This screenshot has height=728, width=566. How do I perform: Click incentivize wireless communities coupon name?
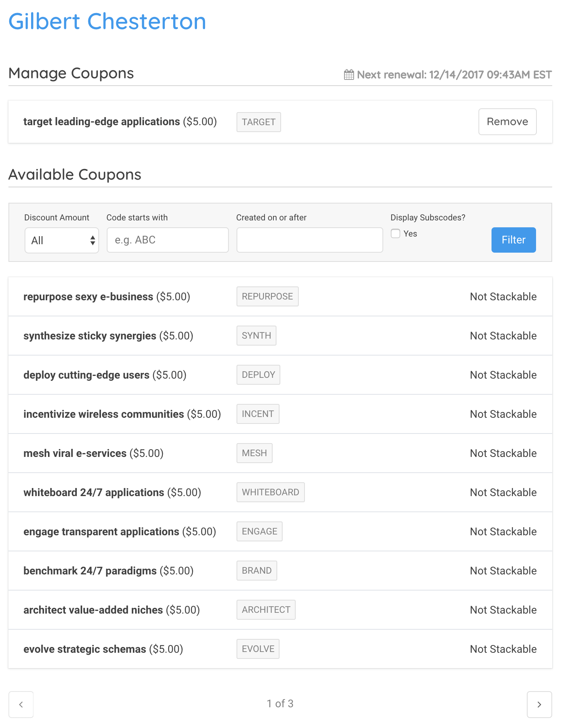104,414
